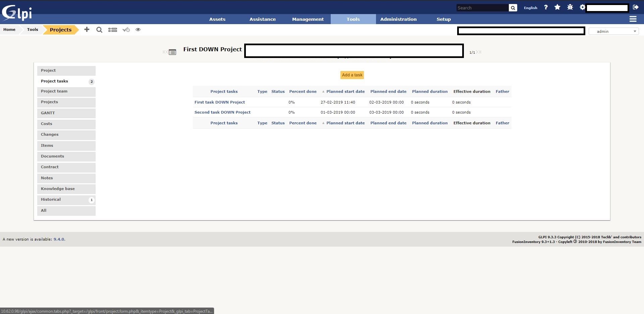Click the English language selector
Screen dimensions: 644x314
530,8
